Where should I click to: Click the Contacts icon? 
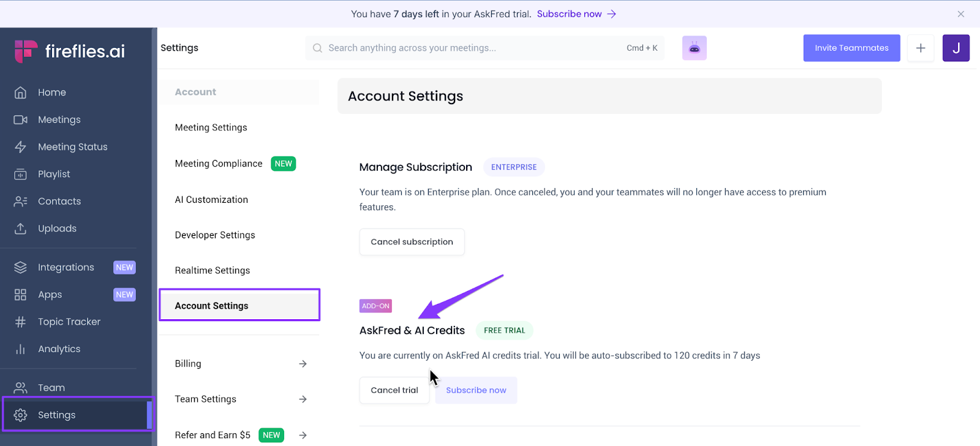pos(20,202)
